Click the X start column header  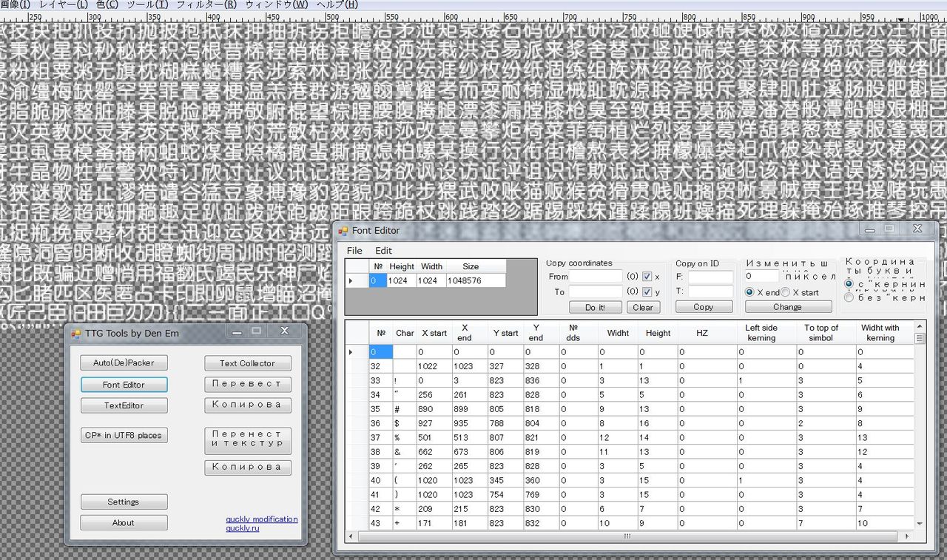click(x=434, y=333)
